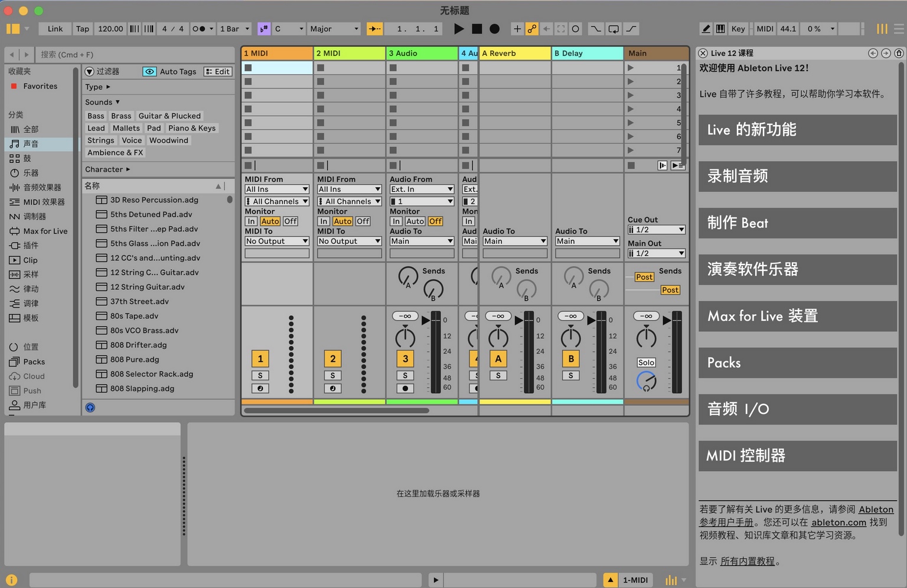Open Cue Out 1/2 dropdown
907x588 pixels.
click(656, 230)
